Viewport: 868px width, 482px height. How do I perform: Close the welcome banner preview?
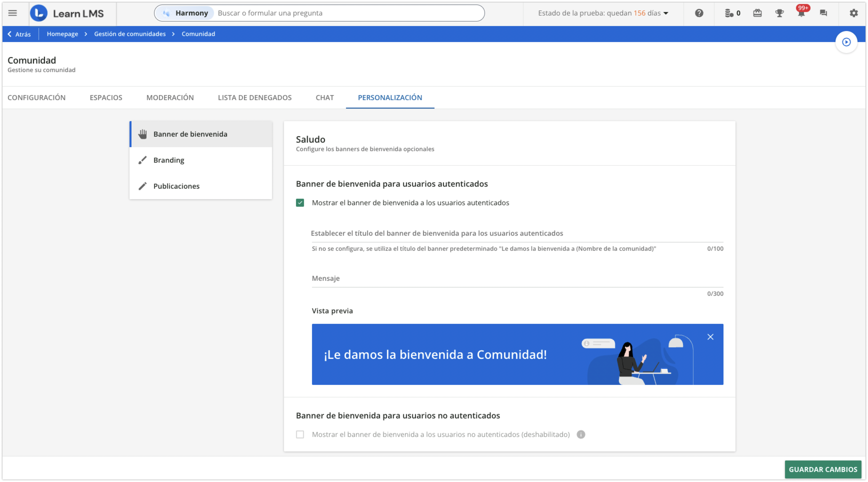710,337
